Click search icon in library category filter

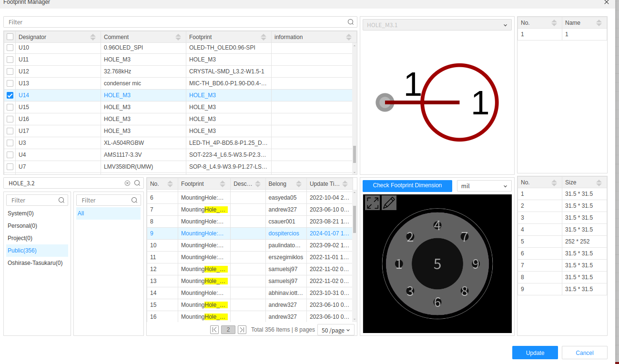61,201
